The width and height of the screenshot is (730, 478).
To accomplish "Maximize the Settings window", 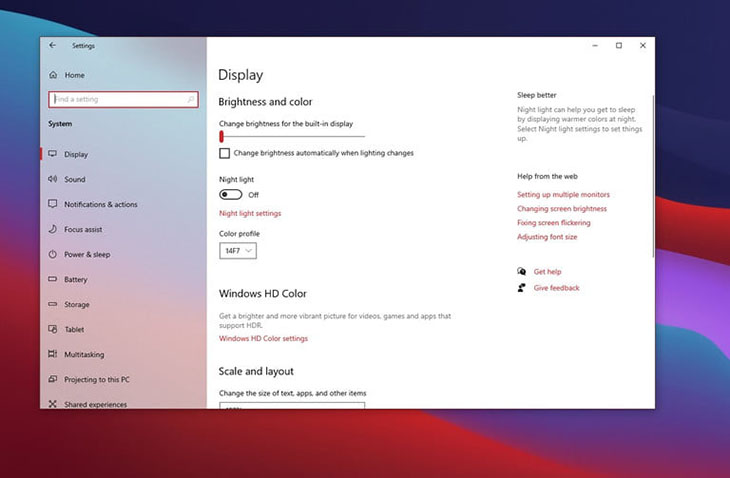I will [619, 45].
